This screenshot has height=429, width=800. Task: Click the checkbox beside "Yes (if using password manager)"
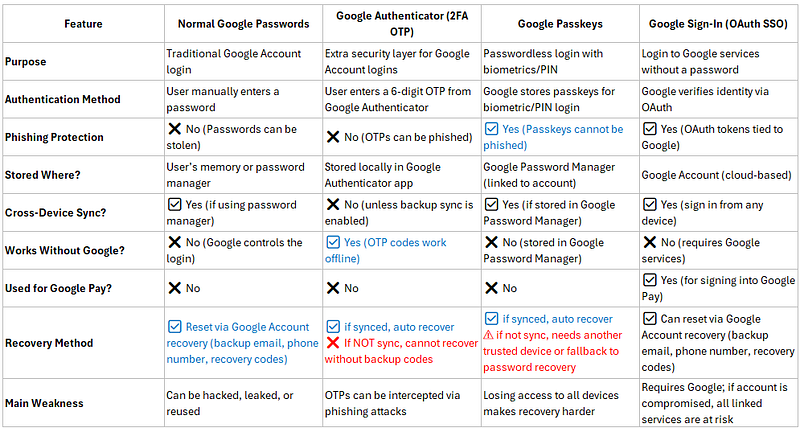tap(174, 205)
